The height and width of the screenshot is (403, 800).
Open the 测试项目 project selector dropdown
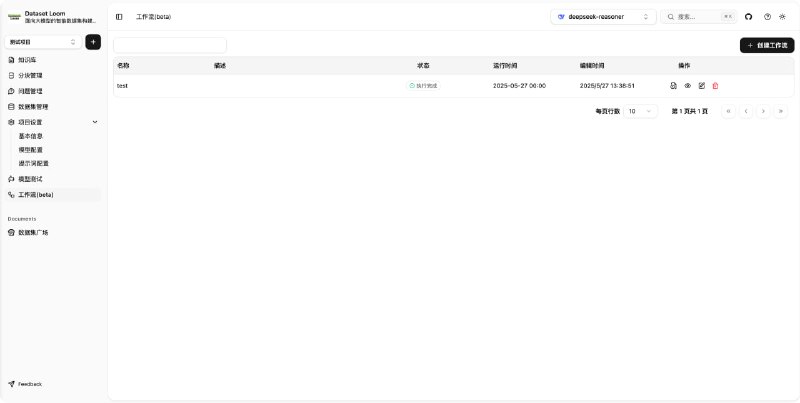[43, 42]
